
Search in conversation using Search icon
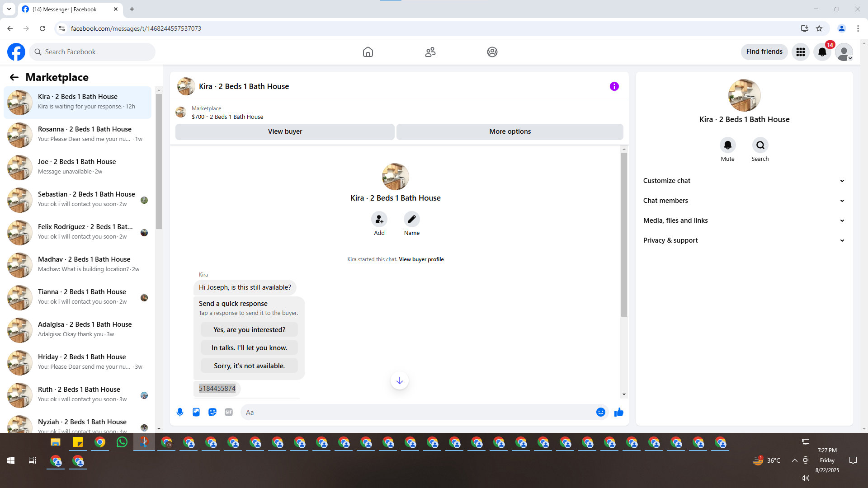[760, 145]
